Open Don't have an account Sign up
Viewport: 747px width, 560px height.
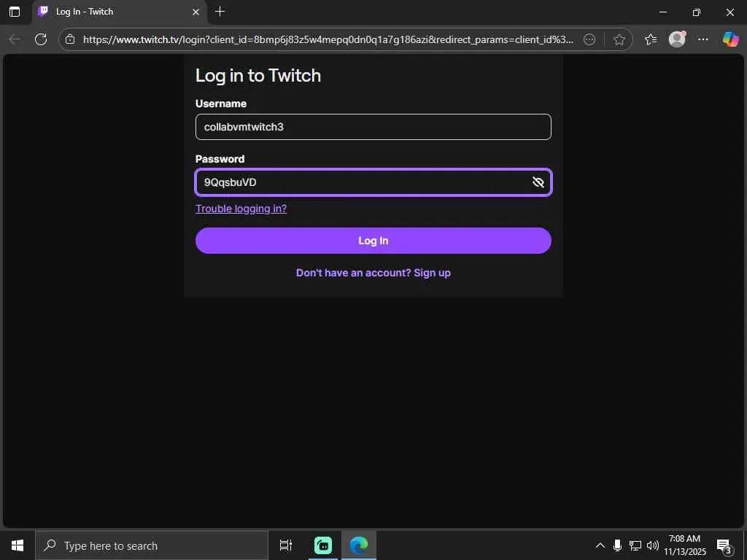(373, 273)
